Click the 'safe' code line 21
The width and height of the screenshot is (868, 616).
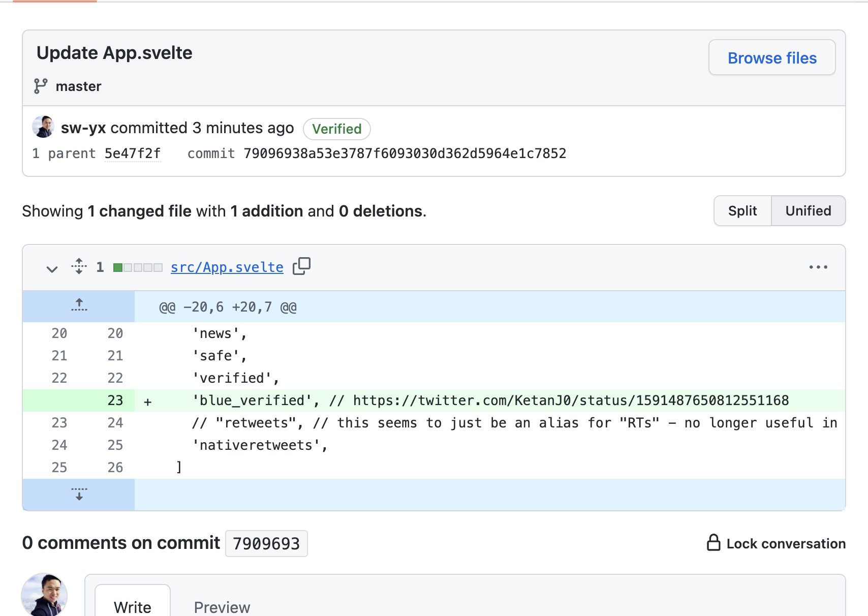coord(490,356)
